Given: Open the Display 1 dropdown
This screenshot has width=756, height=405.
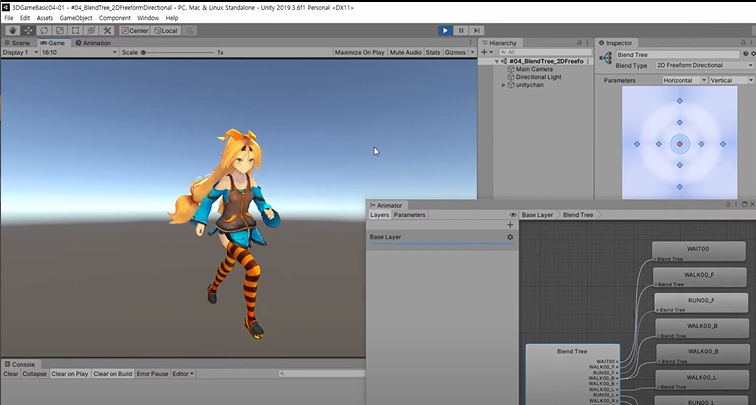Looking at the screenshot, I should point(20,52).
